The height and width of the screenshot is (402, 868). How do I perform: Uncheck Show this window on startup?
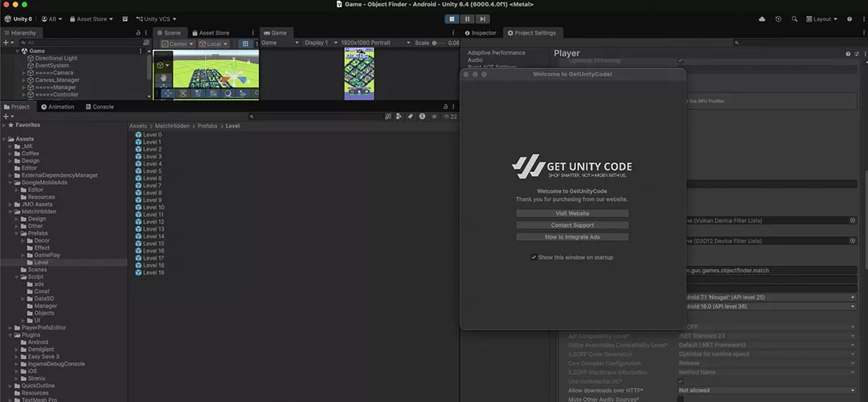pyautogui.click(x=534, y=257)
